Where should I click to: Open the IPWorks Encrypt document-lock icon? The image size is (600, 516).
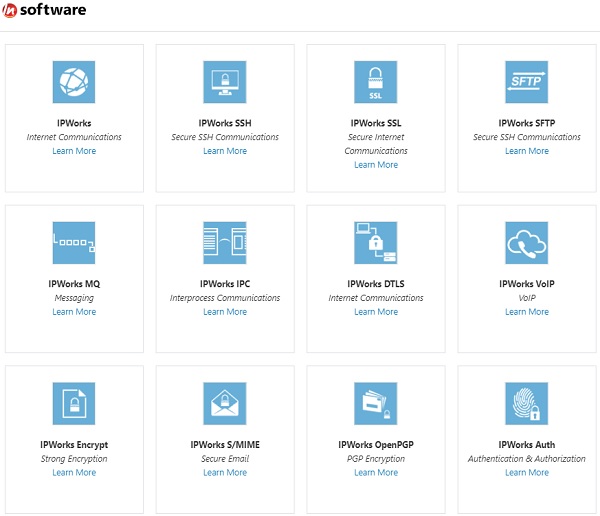74,403
